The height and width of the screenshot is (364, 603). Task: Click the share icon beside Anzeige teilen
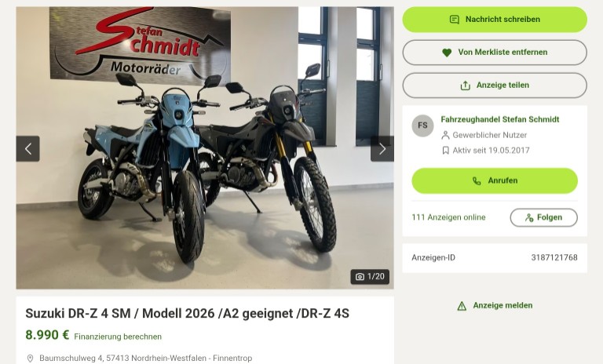466,86
